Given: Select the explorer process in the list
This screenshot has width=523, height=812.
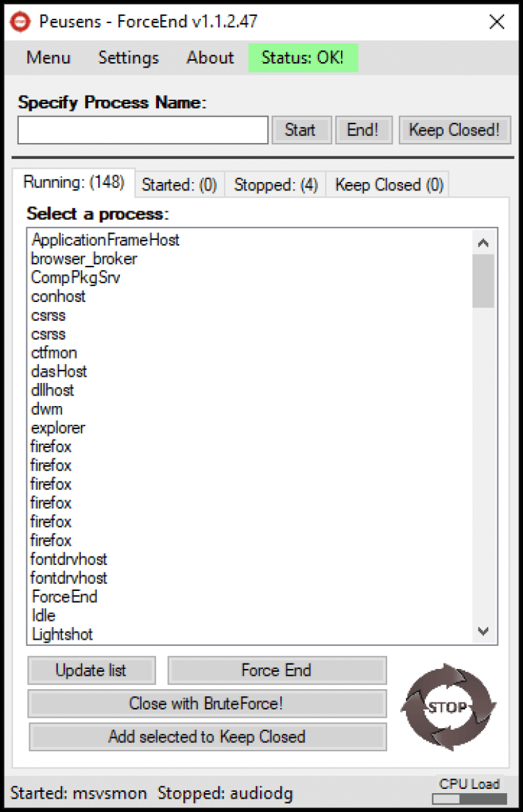Looking at the screenshot, I should (x=58, y=428).
